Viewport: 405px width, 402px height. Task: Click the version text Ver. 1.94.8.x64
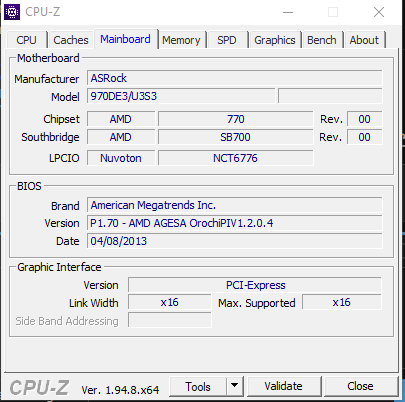tap(120, 390)
